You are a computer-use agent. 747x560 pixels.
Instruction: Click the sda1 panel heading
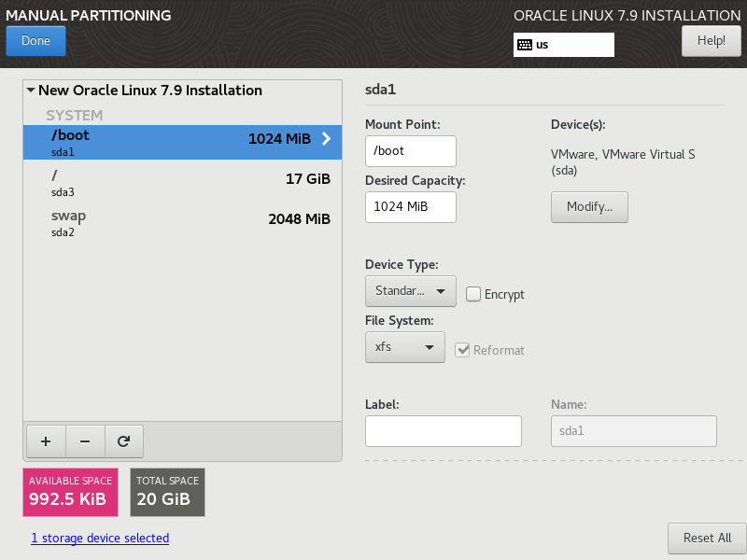380,90
